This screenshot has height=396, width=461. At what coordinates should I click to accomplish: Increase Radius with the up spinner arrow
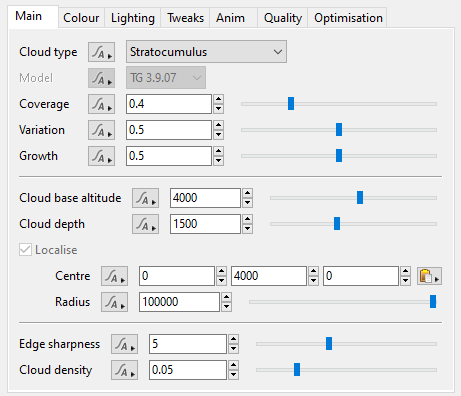click(x=226, y=297)
